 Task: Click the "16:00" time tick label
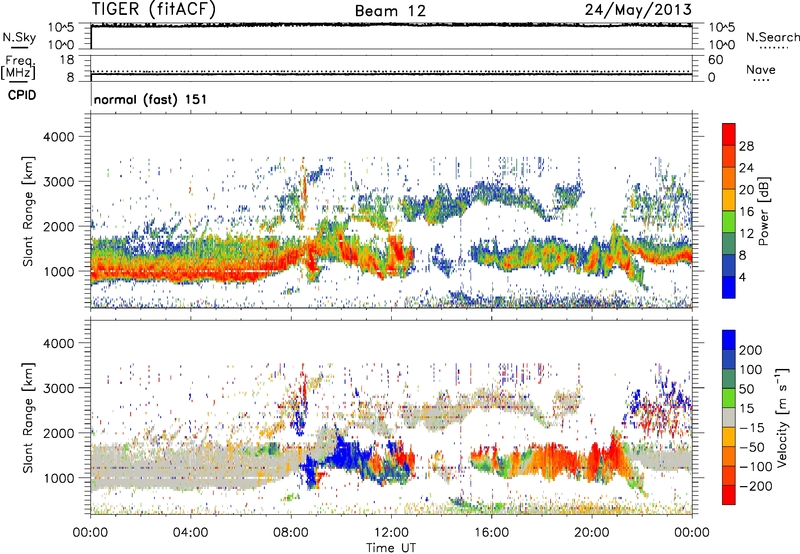pyautogui.click(x=491, y=533)
